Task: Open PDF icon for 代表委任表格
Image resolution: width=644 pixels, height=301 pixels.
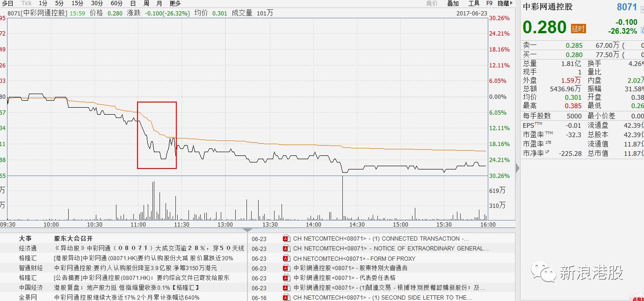Action: 287,278
